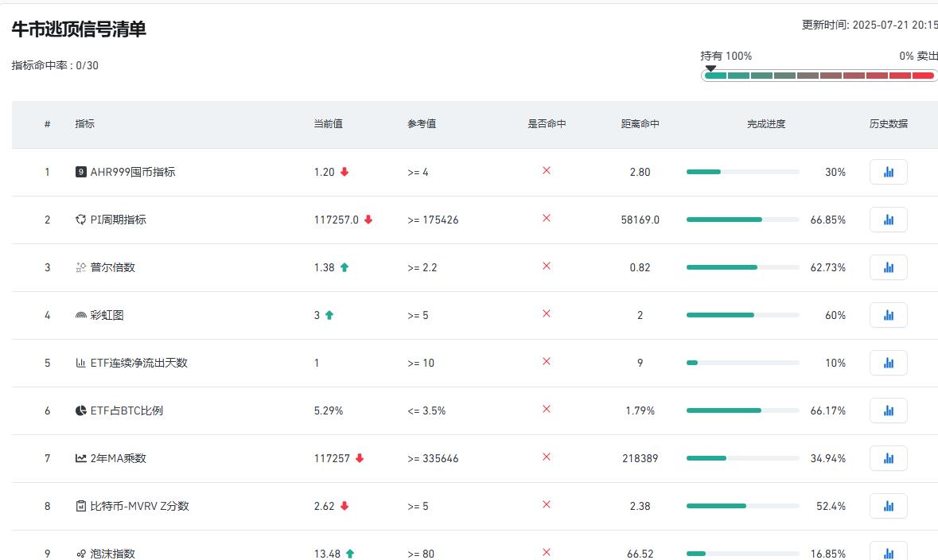Open history chart for ETF连续净流出天数
The width and height of the screenshot is (938, 560).
888,363
